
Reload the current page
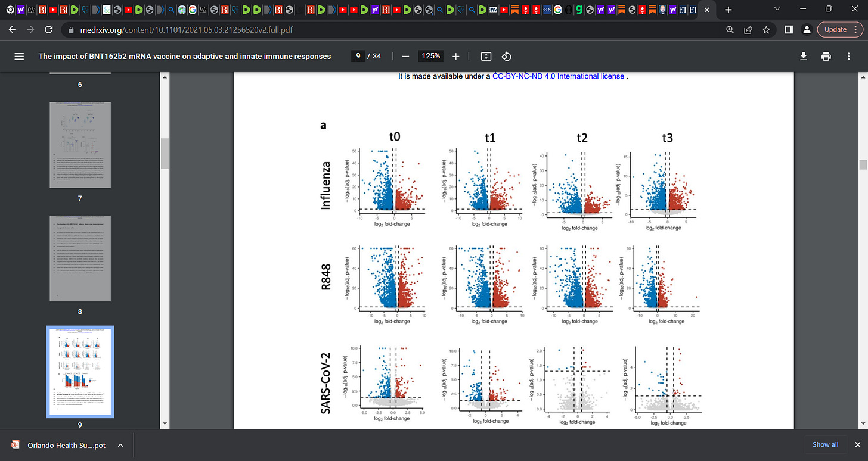(49, 29)
